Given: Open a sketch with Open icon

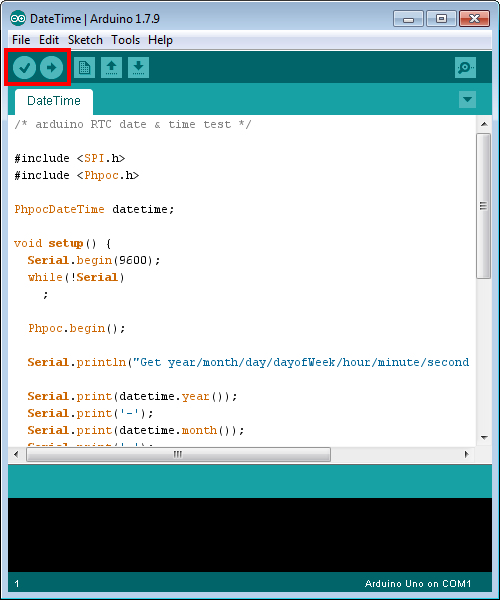Looking at the screenshot, I should 111,68.
